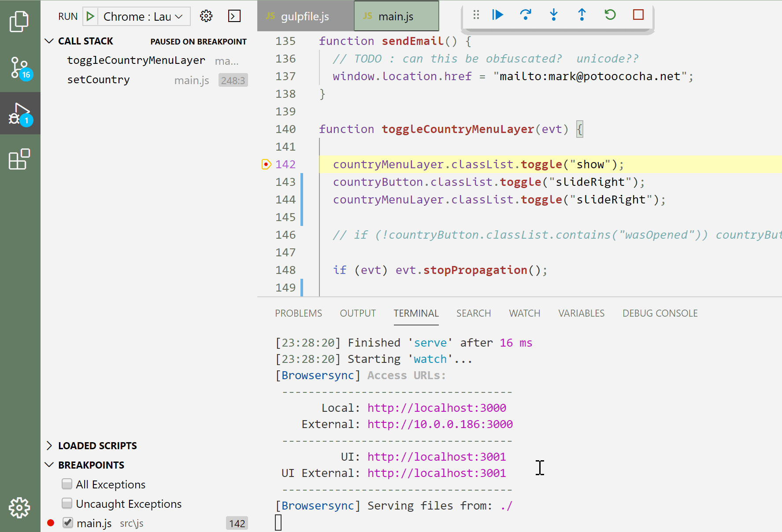This screenshot has height=532, width=782.
Task: Open the Search panel tab
Action: (x=474, y=313)
